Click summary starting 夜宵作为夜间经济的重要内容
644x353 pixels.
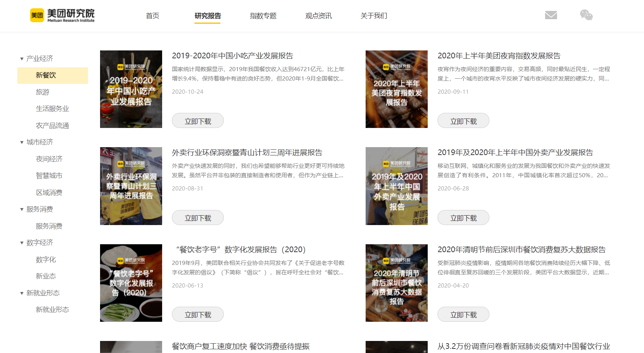click(x=524, y=74)
